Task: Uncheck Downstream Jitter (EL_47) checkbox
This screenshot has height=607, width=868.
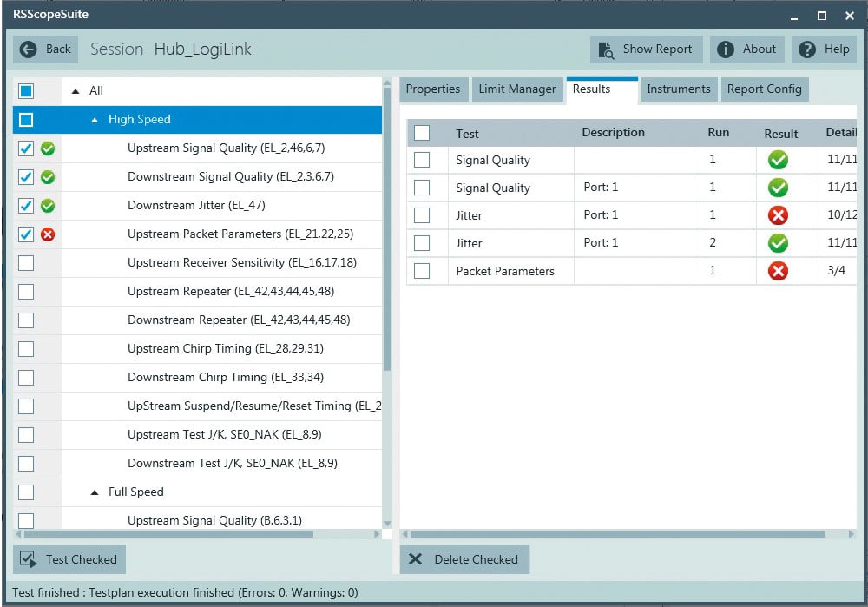Action: (26, 206)
